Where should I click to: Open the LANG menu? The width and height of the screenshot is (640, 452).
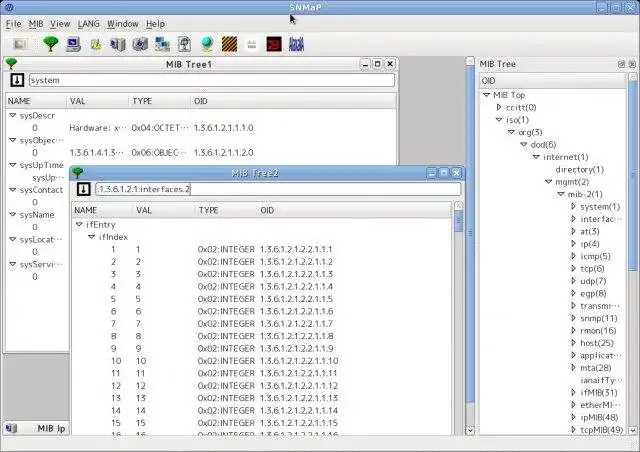point(89,24)
